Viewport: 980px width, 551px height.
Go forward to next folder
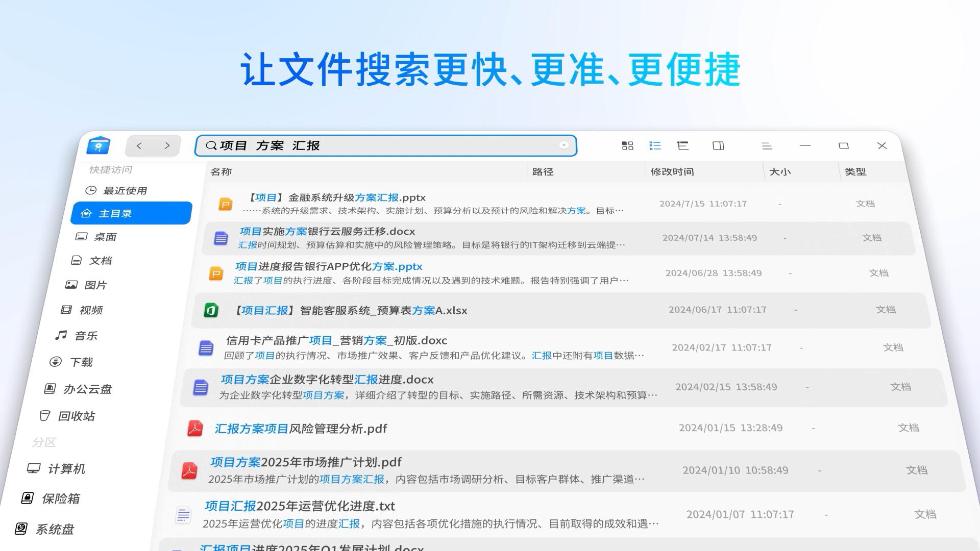pyautogui.click(x=167, y=146)
